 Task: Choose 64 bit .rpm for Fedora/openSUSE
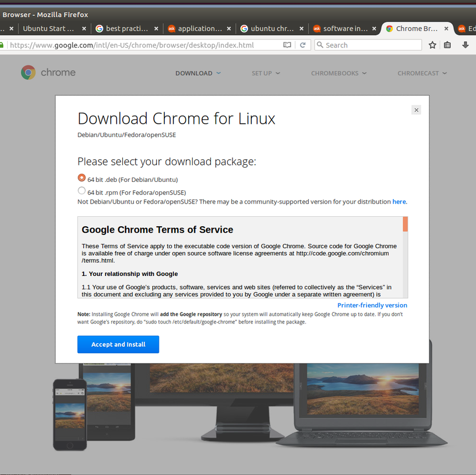point(82,191)
